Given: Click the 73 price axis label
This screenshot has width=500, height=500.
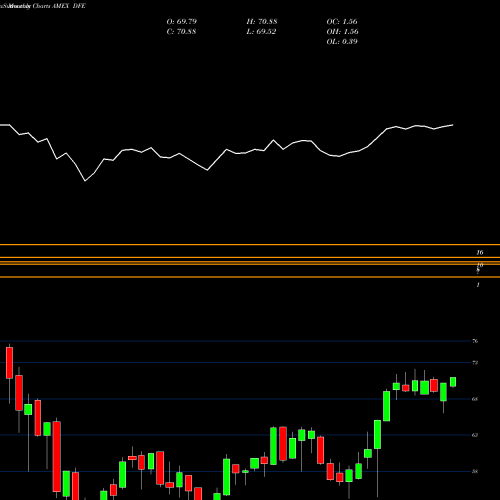Looking at the screenshot, I should tap(475, 362).
